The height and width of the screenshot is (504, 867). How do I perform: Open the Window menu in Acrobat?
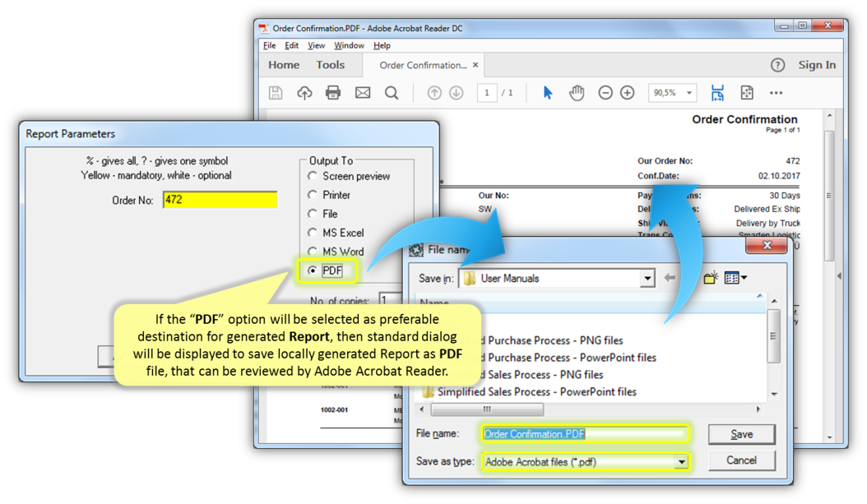tap(349, 45)
